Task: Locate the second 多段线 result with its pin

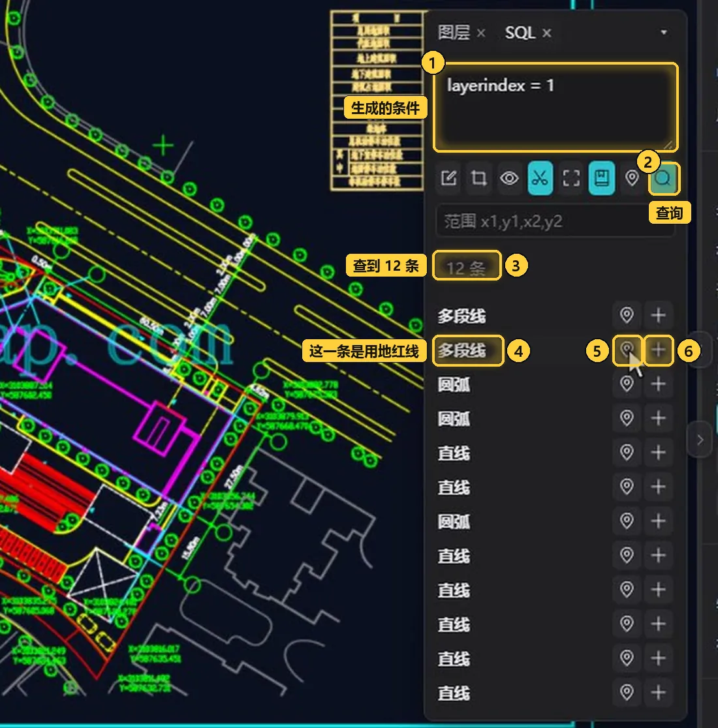Action: [627, 350]
